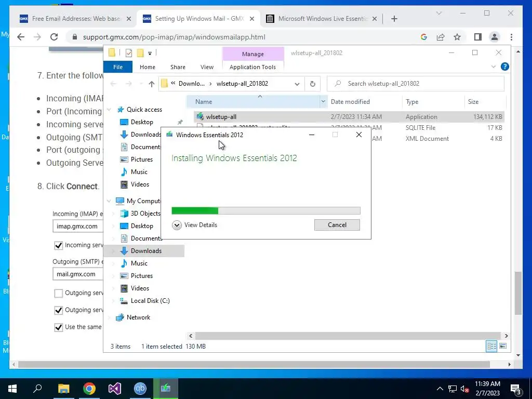Image resolution: width=532 pixels, height=399 pixels.
Task: Open Google search side icon
Action: click(424, 37)
